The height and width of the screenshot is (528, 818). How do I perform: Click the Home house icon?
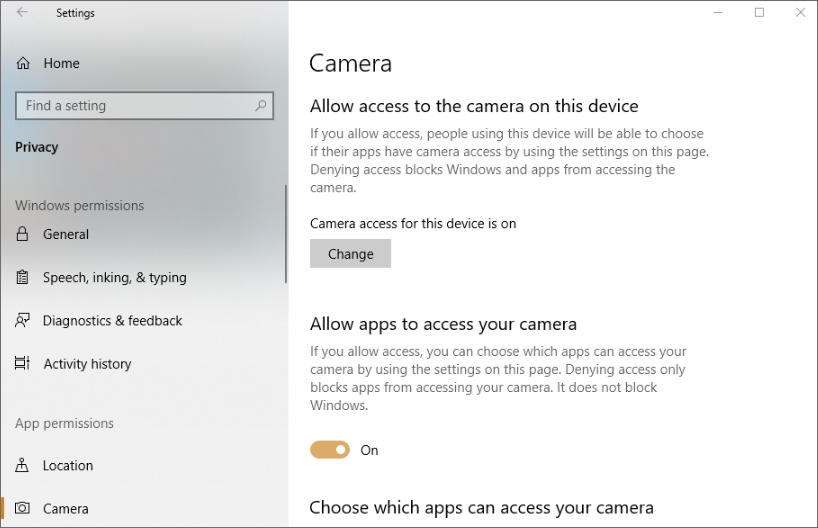point(23,63)
